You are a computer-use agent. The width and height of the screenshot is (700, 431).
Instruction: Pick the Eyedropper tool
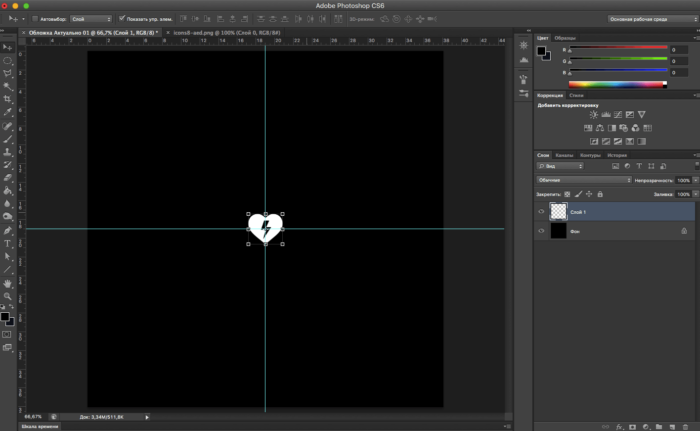8,113
